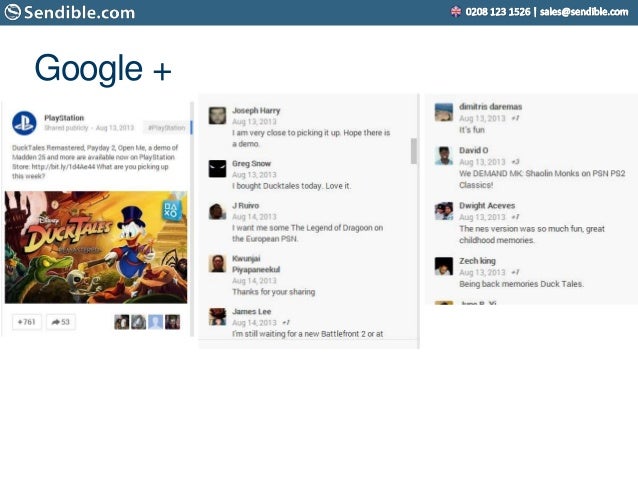The width and height of the screenshot is (638, 479).
Task: Open dimitris daremas's name link
Action: tap(490, 107)
